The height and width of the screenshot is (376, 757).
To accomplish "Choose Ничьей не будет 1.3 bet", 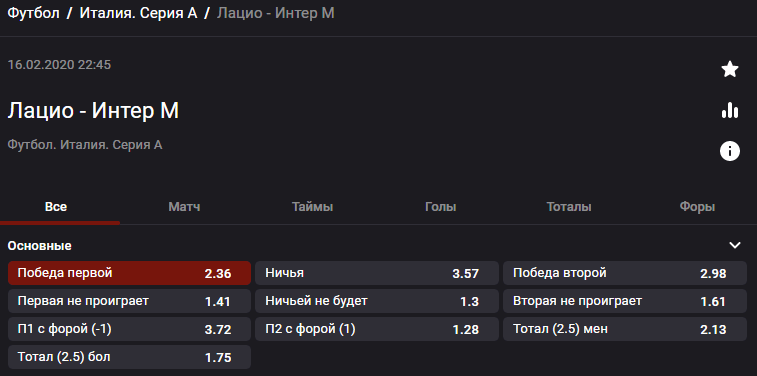I will [x=377, y=301].
